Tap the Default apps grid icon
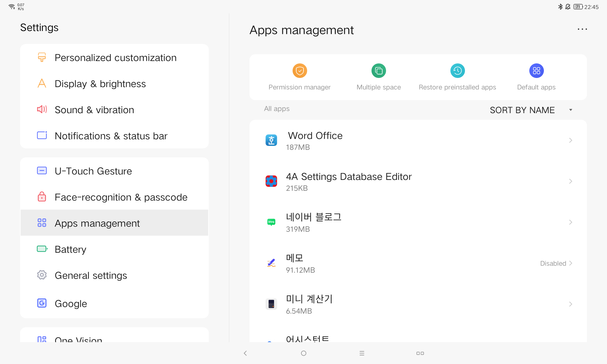The height and width of the screenshot is (364, 607). point(536,71)
